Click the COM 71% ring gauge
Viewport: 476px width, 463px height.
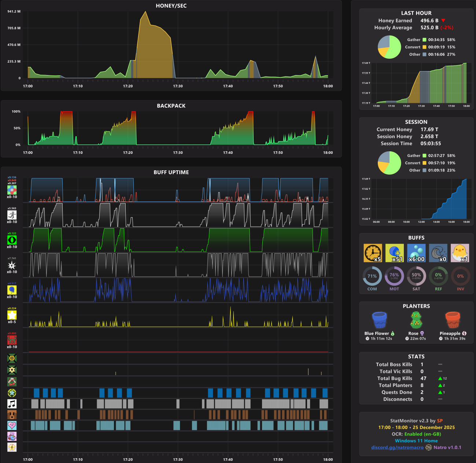tap(372, 276)
